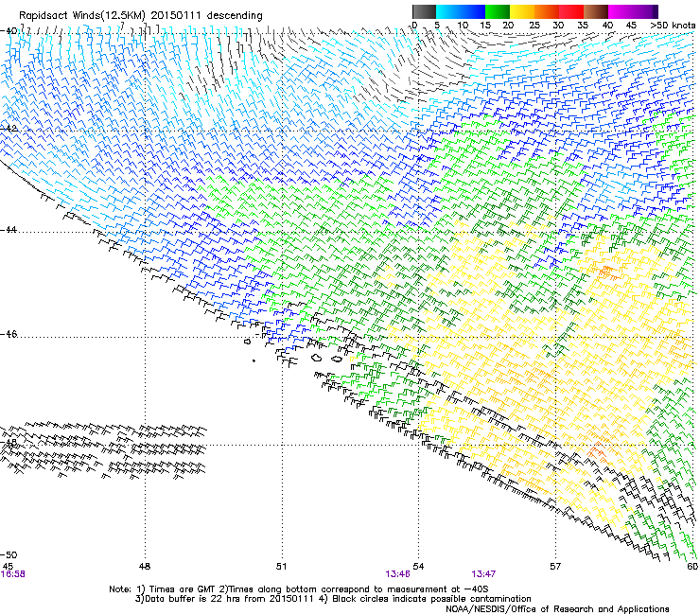Image resolution: width=700 pixels, height=615 pixels.
Task: Click the small island outline near 46S 50E
Action: click(x=248, y=342)
